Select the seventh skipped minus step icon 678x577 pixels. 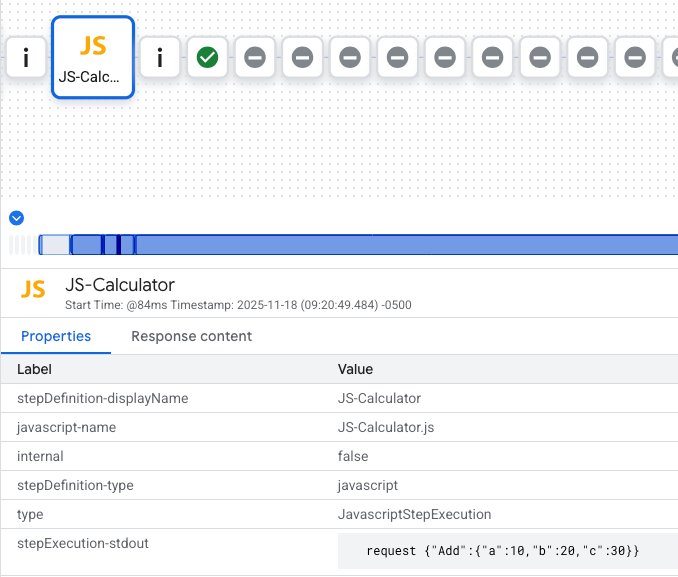click(x=540, y=58)
